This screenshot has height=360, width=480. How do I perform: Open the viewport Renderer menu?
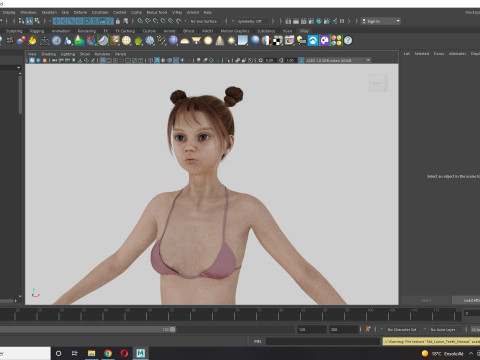[x=102, y=54]
